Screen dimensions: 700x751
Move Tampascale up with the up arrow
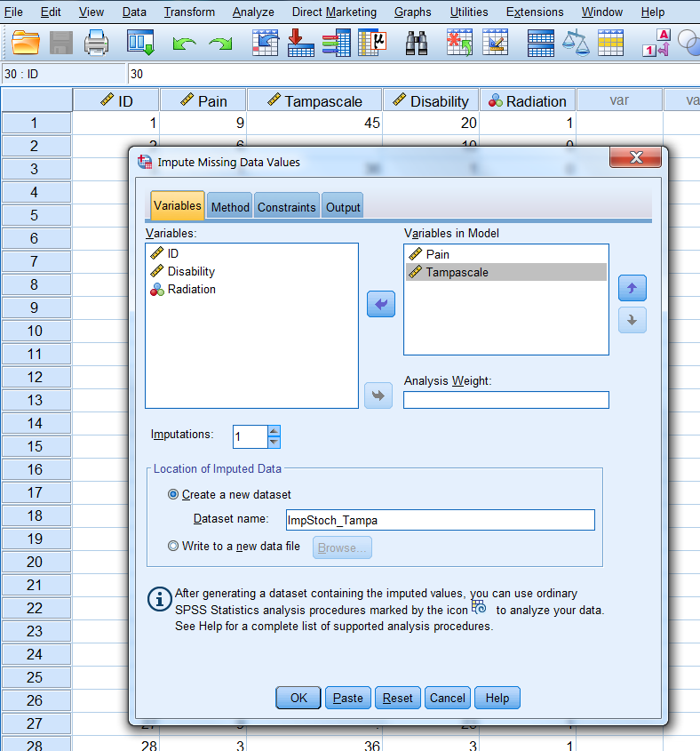(632, 288)
